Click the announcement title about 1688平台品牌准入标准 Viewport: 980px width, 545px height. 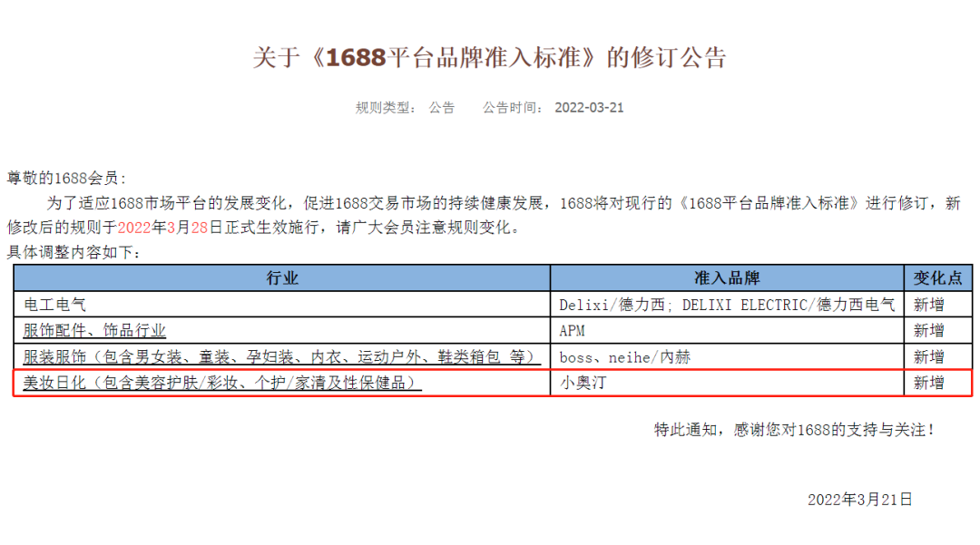489,57
